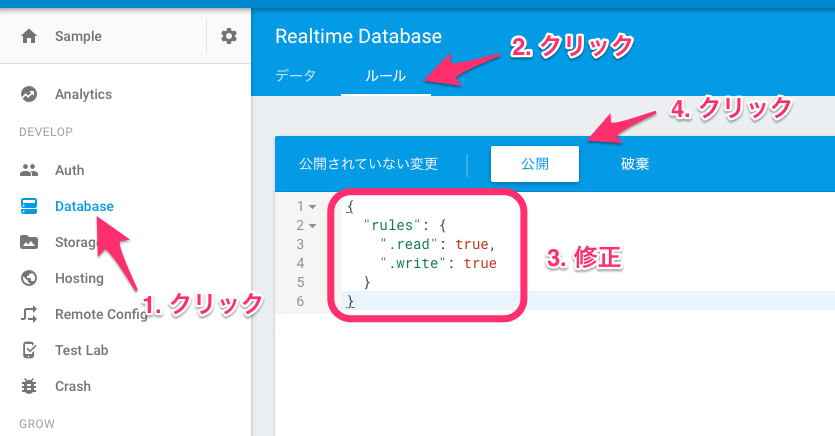Click the "rules" key in the editor
Viewport: 835px width, 436px height.
coord(392,225)
